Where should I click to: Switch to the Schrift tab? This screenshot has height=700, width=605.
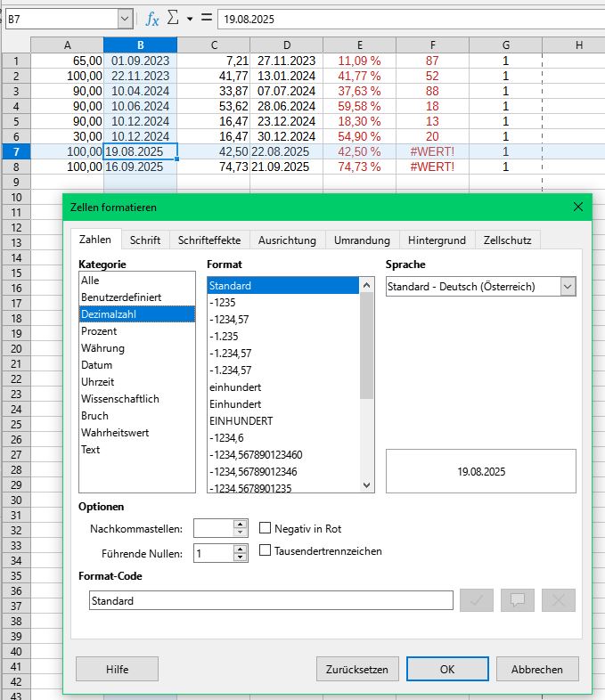pyautogui.click(x=145, y=240)
